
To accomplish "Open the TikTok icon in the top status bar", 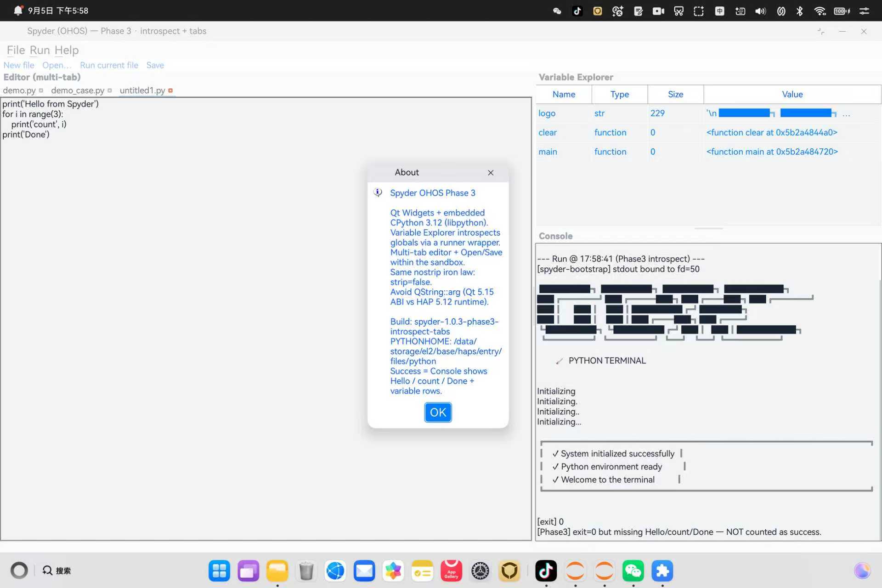I will pos(577,11).
